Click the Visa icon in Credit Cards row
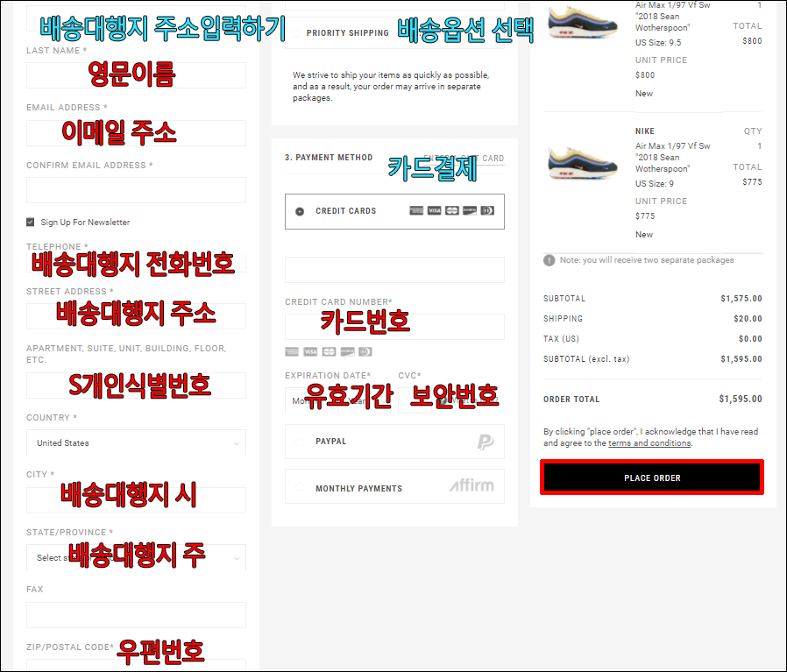The width and height of the screenshot is (787, 672). tap(434, 210)
